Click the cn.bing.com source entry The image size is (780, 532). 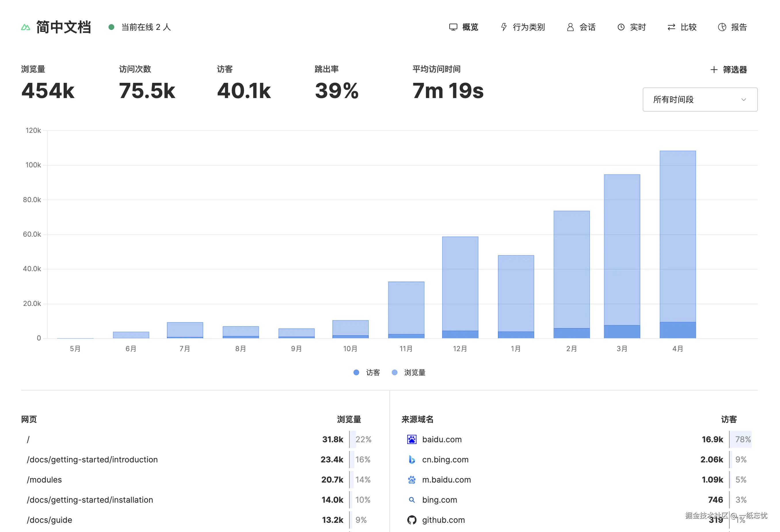pos(445,460)
